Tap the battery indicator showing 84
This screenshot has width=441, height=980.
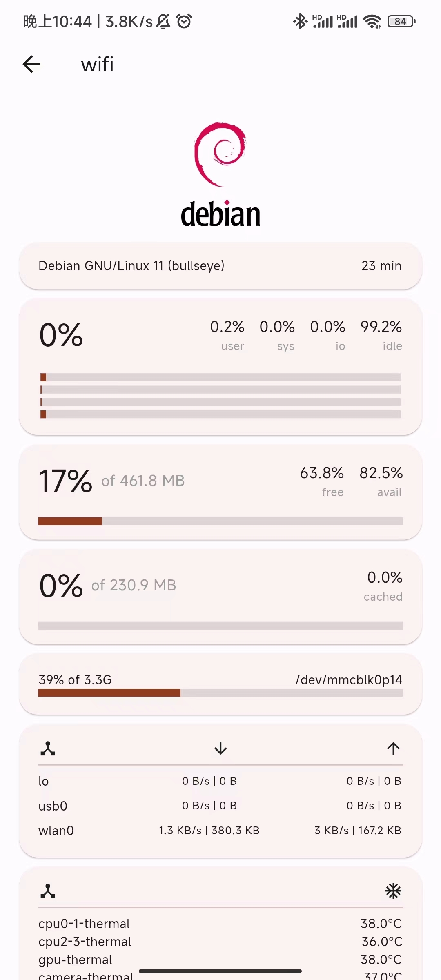[x=401, y=21]
